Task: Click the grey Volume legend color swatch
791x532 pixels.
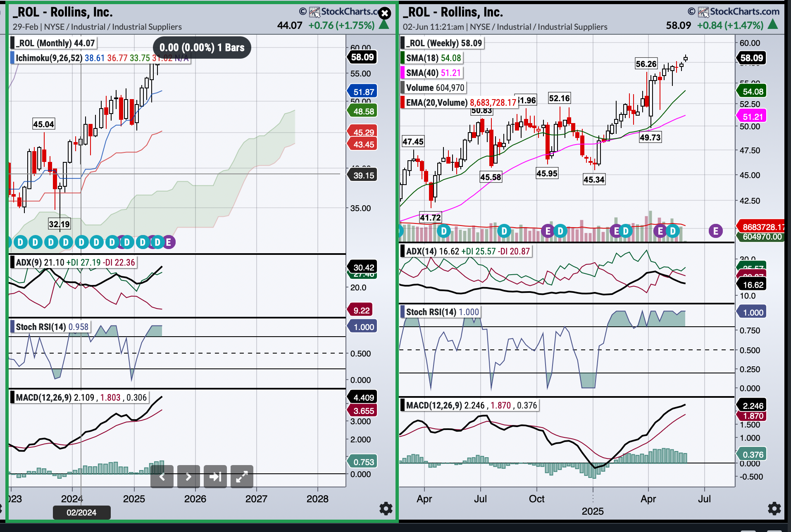Action: click(403, 88)
